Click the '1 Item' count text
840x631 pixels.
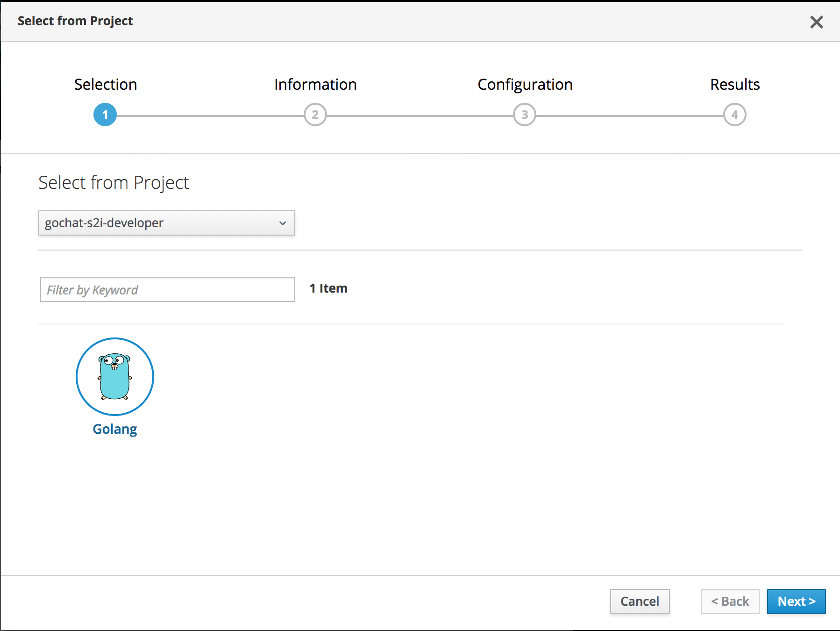click(x=328, y=288)
